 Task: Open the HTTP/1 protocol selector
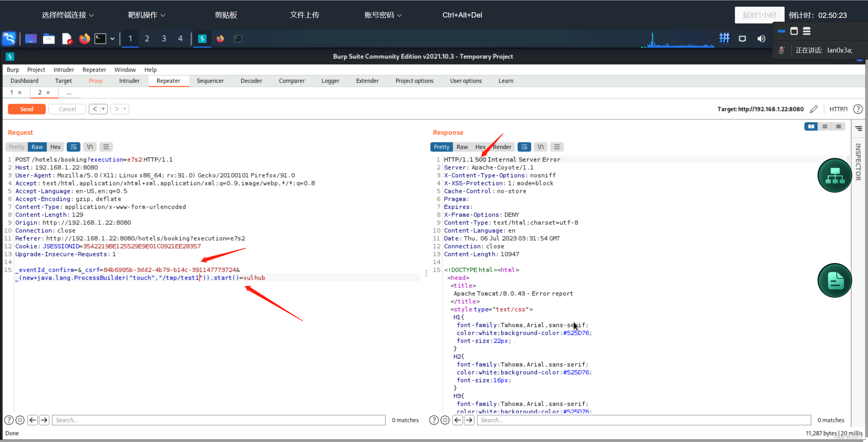(838, 109)
